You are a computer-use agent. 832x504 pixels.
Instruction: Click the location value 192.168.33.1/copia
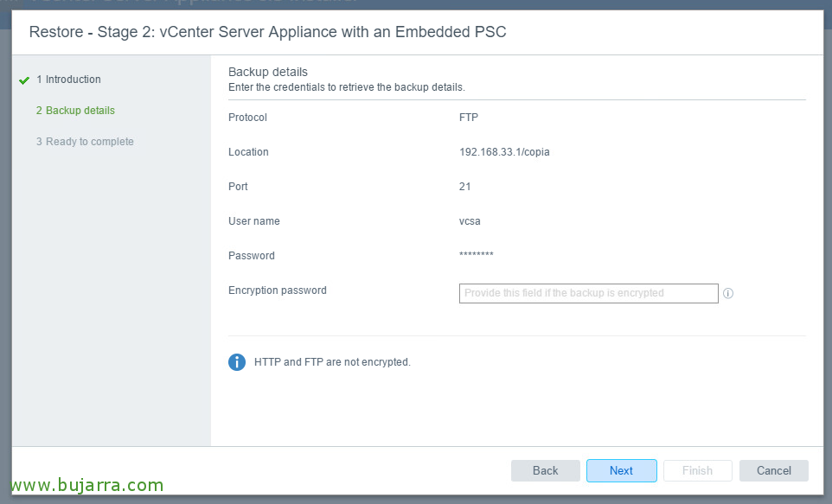[504, 152]
